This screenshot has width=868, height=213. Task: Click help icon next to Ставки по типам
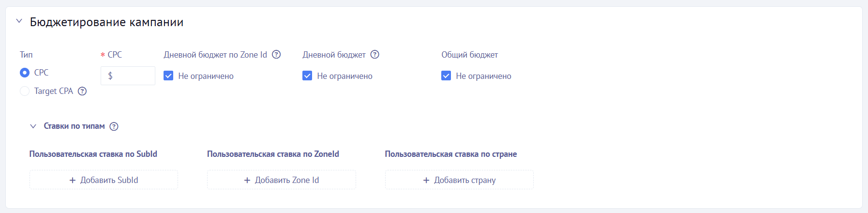tap(114, 126)
